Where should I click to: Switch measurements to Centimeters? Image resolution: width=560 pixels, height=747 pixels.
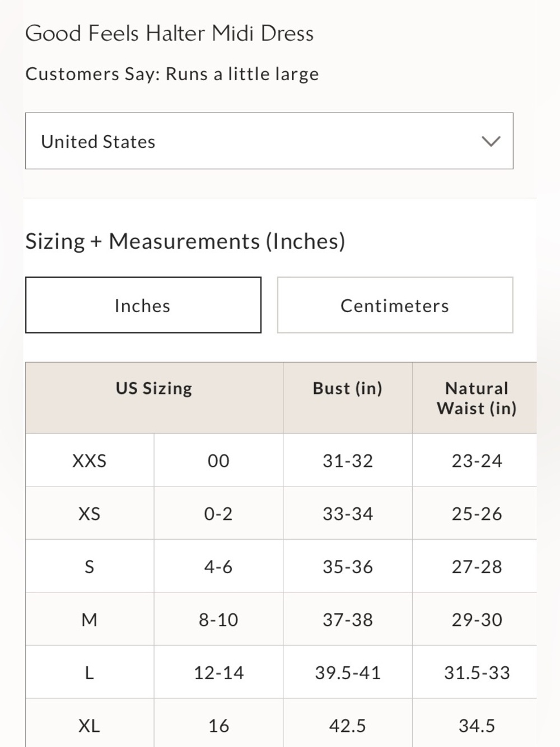(395, 305)
